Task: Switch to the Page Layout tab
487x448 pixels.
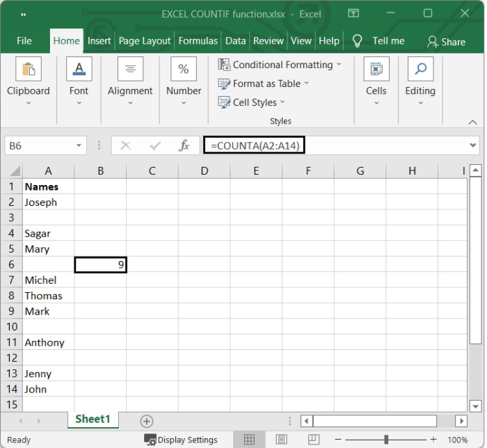Action: tap(145, 41)
